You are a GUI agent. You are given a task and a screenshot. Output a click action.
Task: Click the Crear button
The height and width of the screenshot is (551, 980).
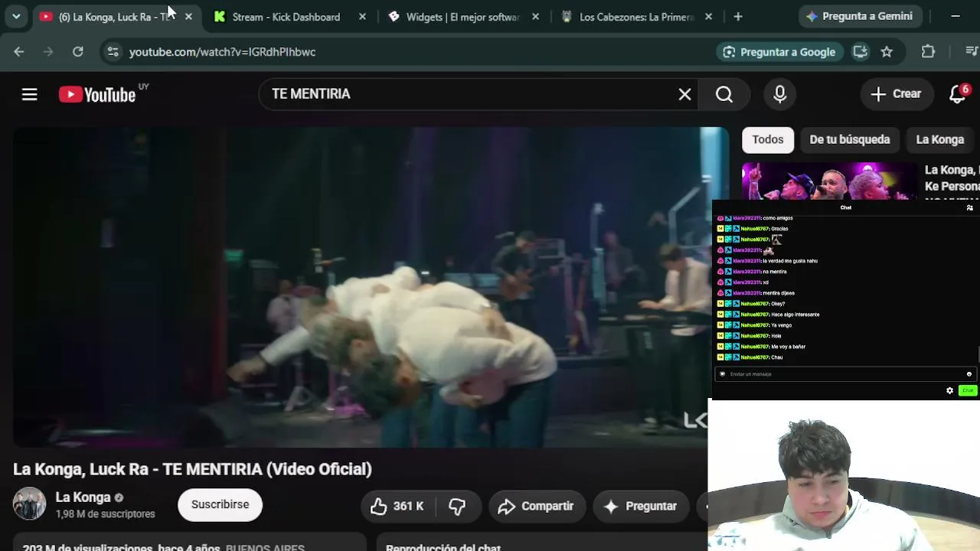click(896, 94)
